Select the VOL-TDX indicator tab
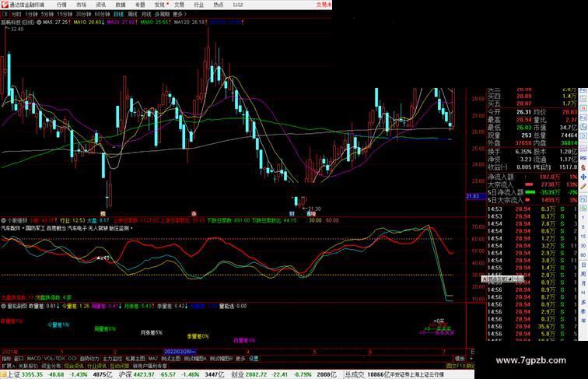 point(54,359)
